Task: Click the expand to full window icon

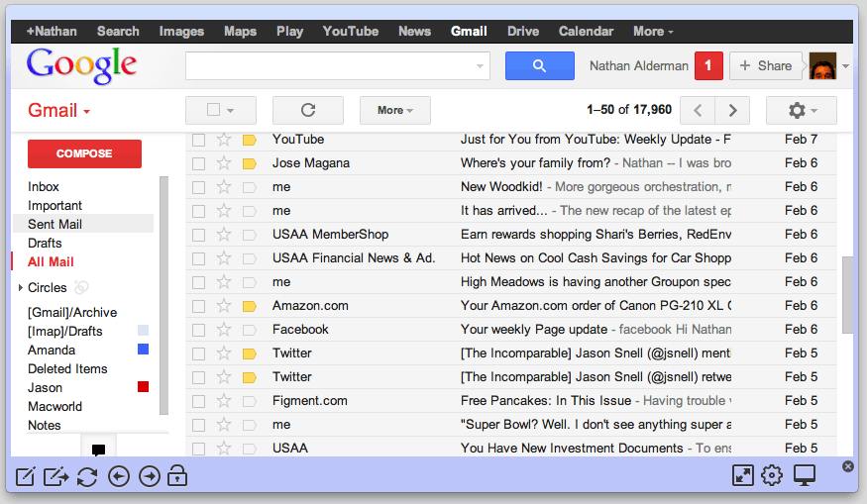Action: pyautogui.click(x=742, y=475)
